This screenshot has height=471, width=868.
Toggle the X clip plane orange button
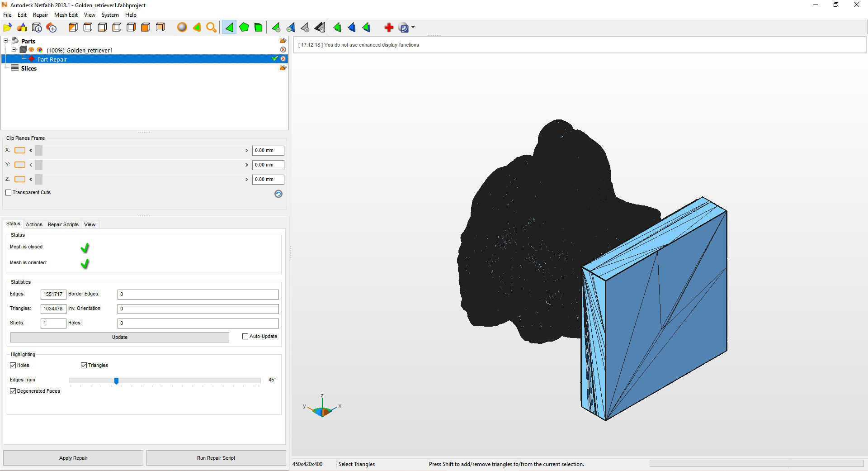(x=20, y=150)
